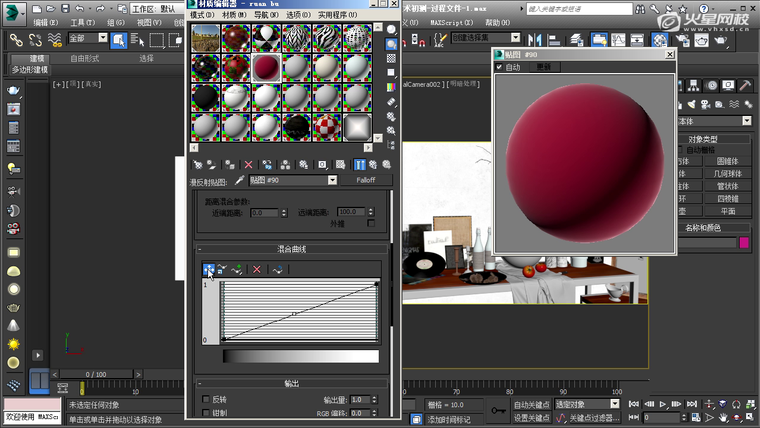Click the eyedropper pick material icon
Screen dimensions: 760x428
[x=240, y=181]
